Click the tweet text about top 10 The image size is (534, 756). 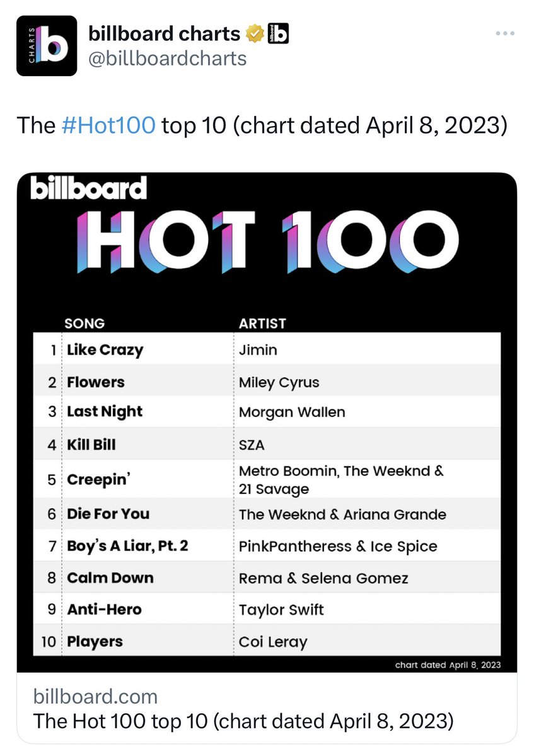point(262,125)
